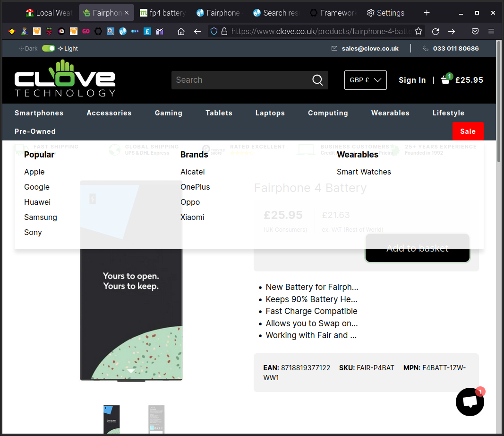Click the SKU value FAIR-P4BAT
This screenshot has width=504, height=436.
point(376,368)
